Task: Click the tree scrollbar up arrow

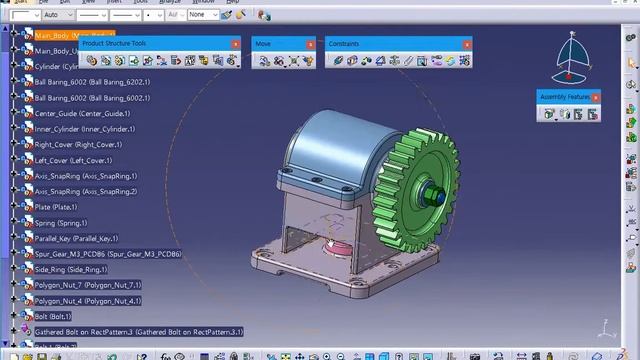Action: (5, 29)
